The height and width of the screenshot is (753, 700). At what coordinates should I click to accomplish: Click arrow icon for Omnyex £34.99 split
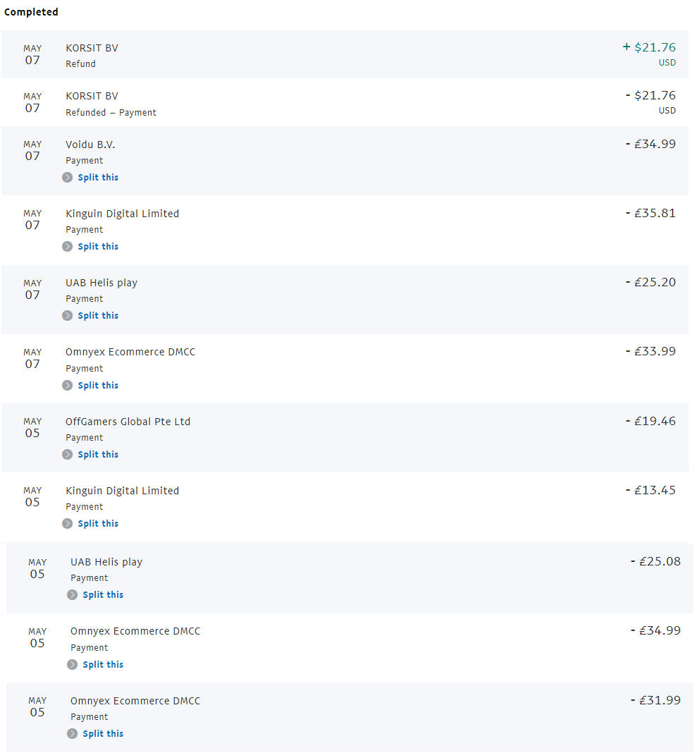click(72, 664)
